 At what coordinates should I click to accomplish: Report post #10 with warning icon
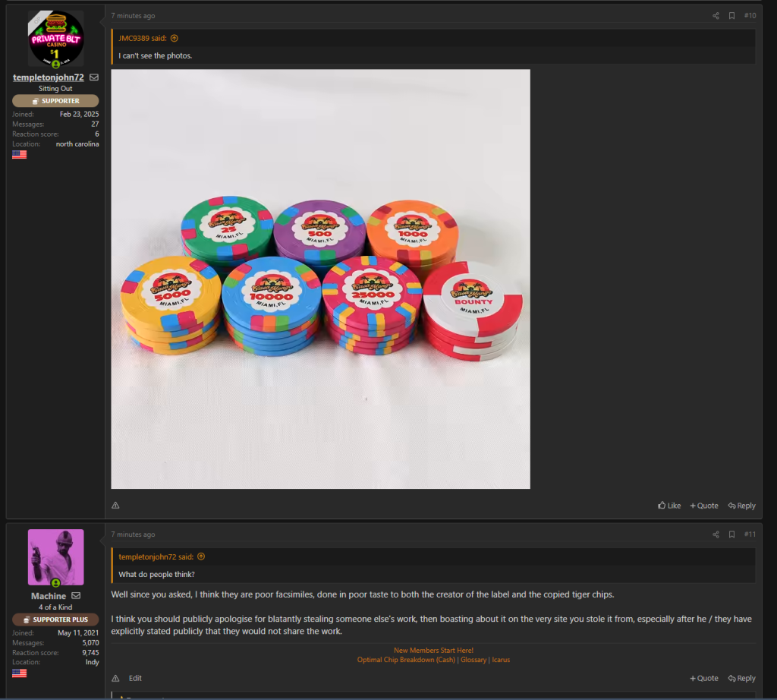click(115, 506)
